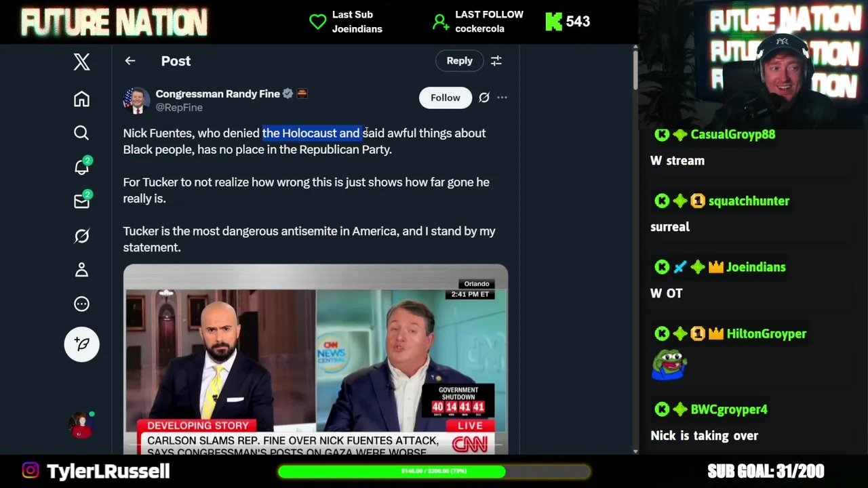Open post three-dot more menu
868x488 pixels.
pyautogui.click(x=502, y=98)
